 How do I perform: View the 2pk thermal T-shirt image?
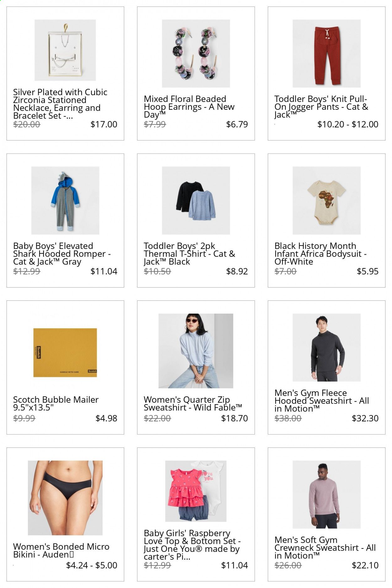(x=196, y=200)
